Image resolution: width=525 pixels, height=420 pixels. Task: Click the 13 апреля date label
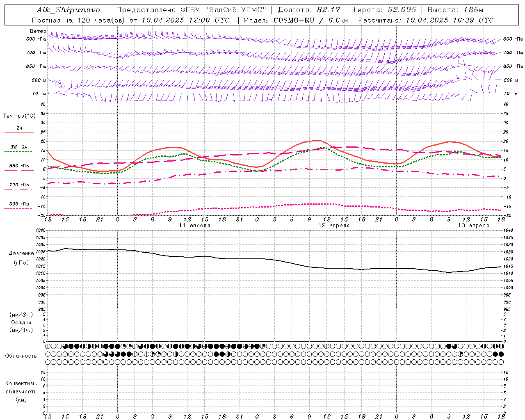pos(473,226)
